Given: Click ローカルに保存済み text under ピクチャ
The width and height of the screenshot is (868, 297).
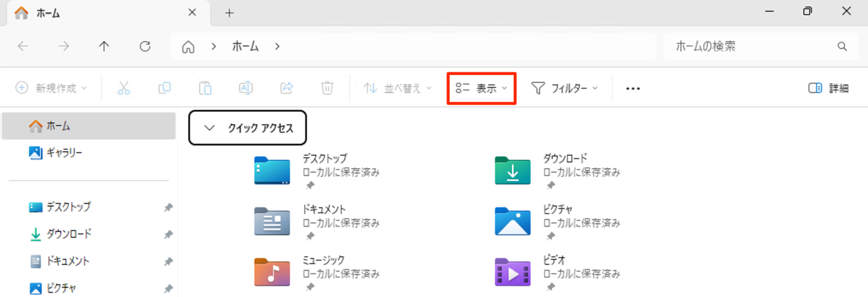Looking at the screenshot, I should (581, 223).
